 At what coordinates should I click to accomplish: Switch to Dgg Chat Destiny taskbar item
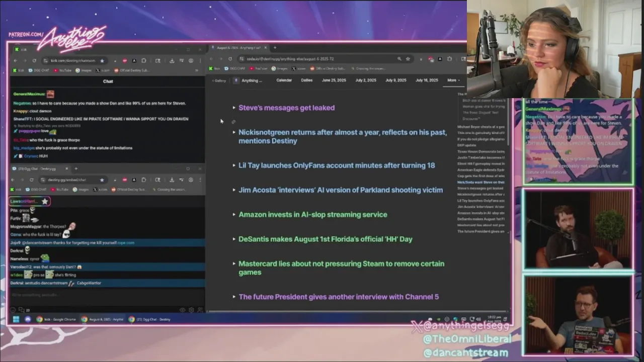(149, 319)
